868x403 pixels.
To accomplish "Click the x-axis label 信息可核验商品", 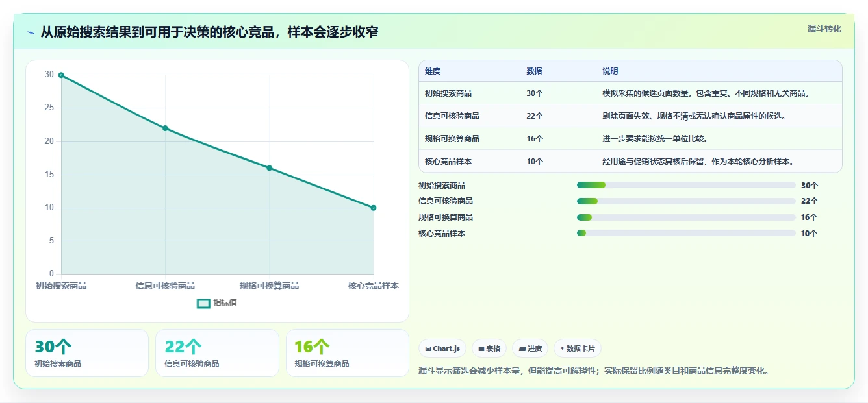I will point(165,286).
